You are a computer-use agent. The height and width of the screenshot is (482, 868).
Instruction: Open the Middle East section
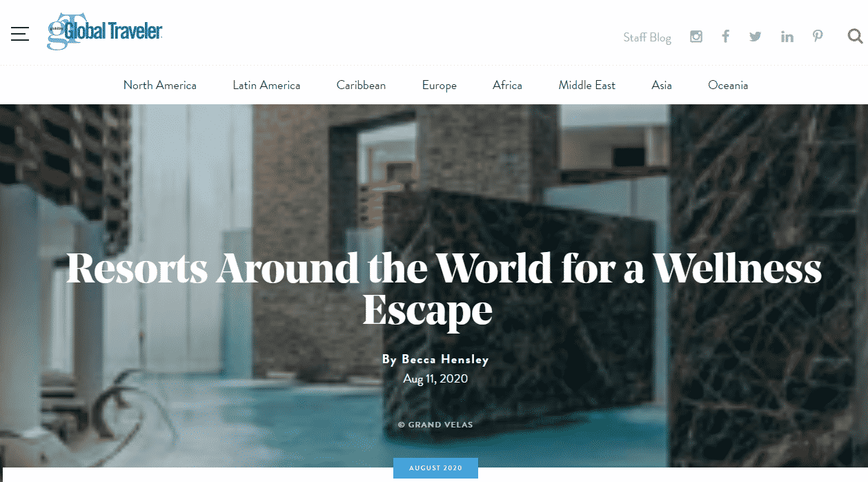click(587, 86)
